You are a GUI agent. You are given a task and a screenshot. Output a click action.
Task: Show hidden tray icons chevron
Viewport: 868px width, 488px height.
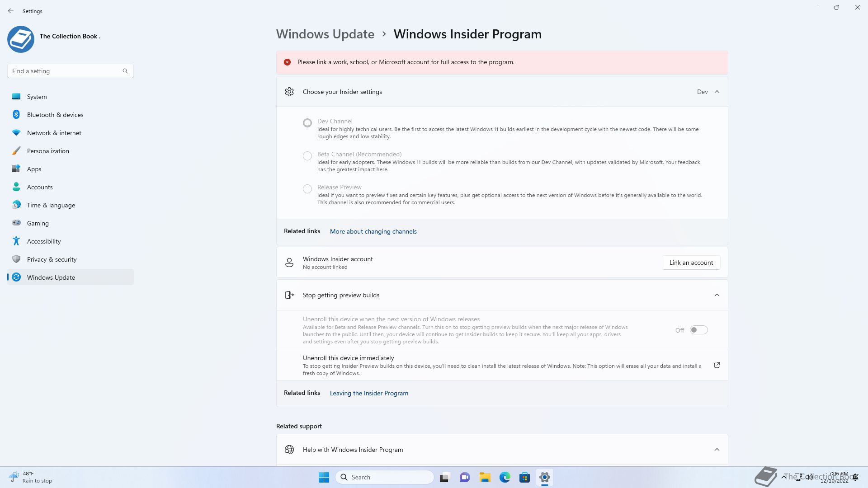click(x=783, y=477)
